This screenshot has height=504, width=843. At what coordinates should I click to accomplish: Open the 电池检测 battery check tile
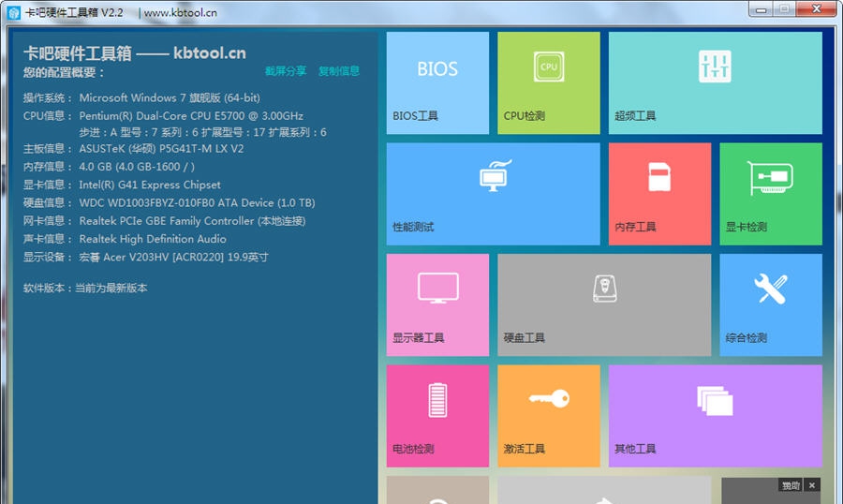coord(437,416)
